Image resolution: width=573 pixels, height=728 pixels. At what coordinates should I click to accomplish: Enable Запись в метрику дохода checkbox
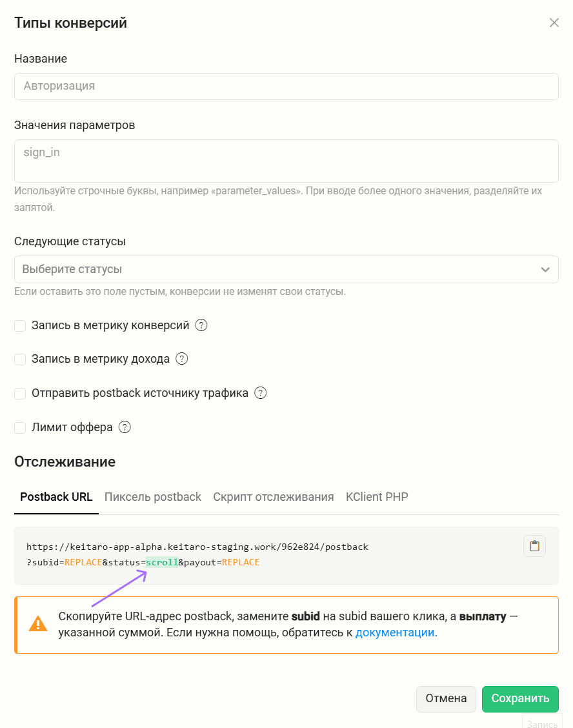pos(20,359)
